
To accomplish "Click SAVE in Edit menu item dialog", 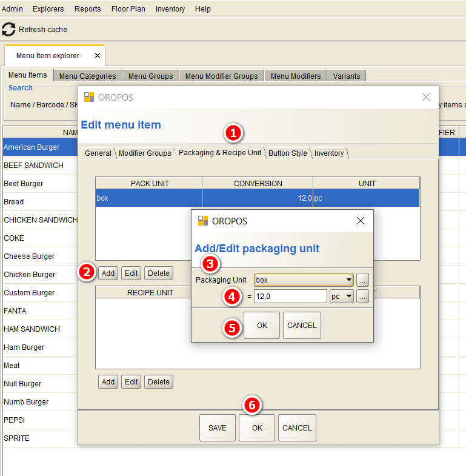I will point(217,427).
